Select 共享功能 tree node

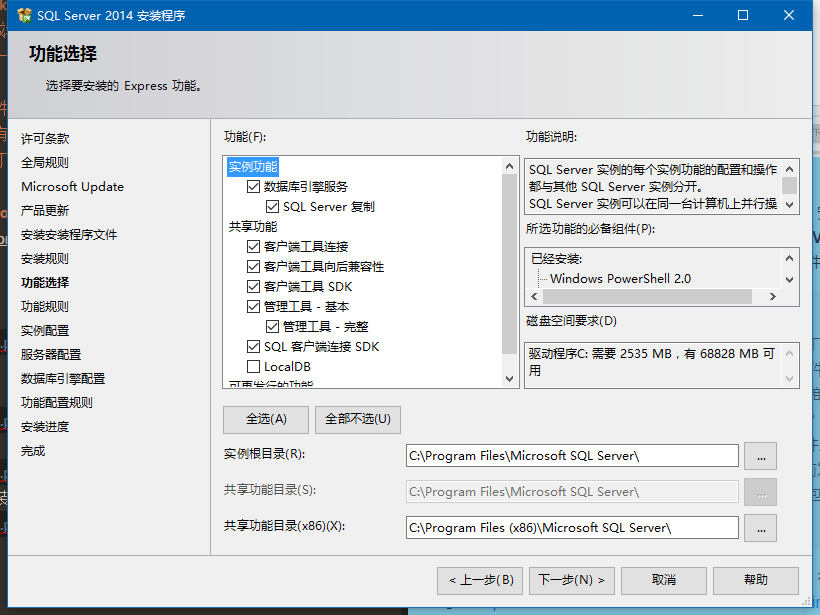(x=253, y=226)
